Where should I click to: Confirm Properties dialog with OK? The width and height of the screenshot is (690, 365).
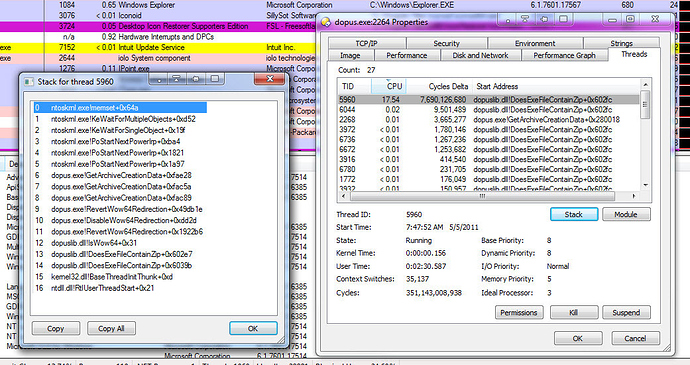click(578, 339)
